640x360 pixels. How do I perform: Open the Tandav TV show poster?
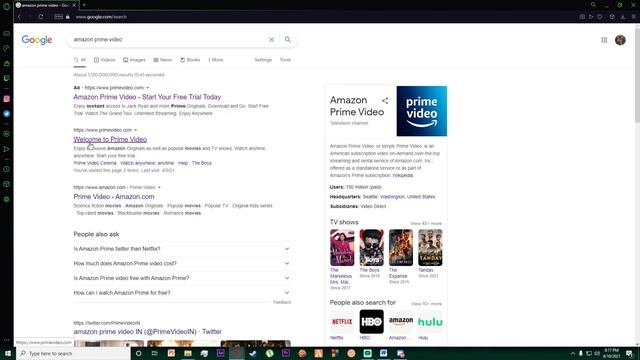pyautogui.click(x=430, y=248)
